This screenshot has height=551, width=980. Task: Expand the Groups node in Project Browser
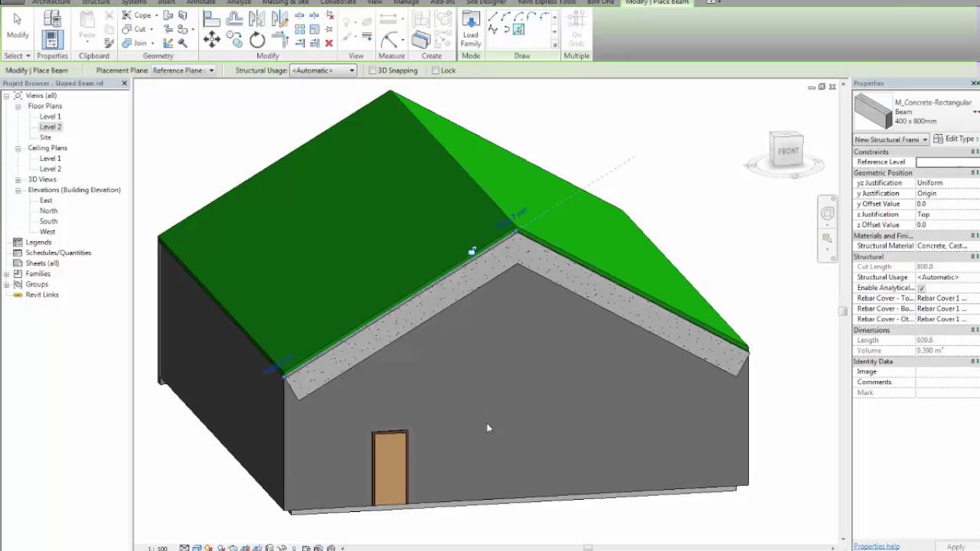point(7,285)
